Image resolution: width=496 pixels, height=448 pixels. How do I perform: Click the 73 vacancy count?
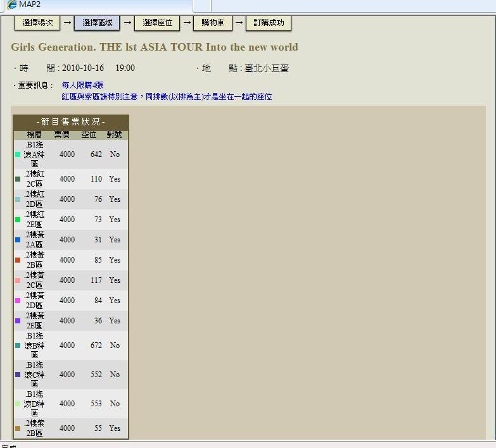click(x=98, y=220)
